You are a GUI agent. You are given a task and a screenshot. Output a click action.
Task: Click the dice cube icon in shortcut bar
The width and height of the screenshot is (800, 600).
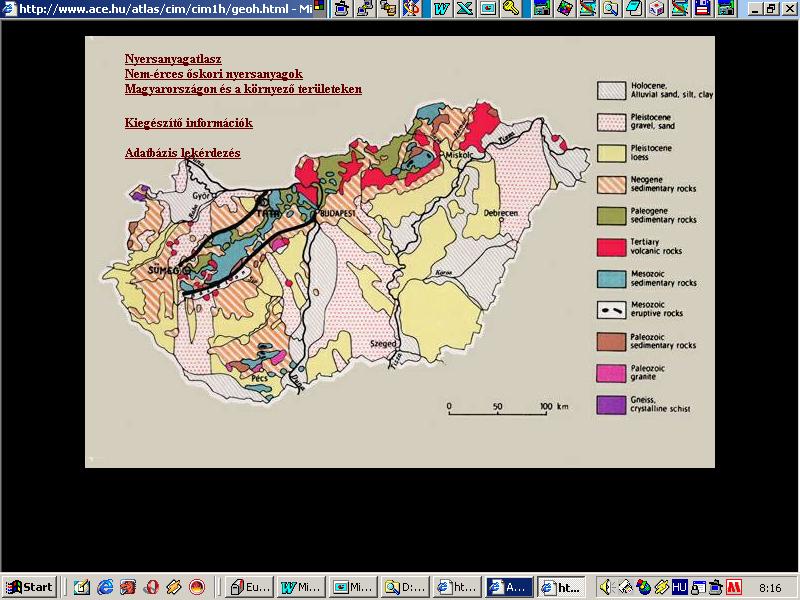point(657,9)
